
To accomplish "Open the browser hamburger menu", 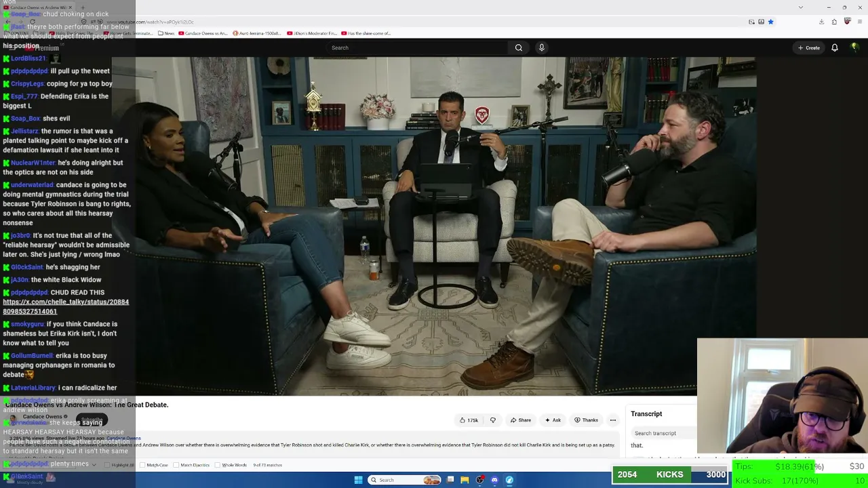I will [859, 22].
